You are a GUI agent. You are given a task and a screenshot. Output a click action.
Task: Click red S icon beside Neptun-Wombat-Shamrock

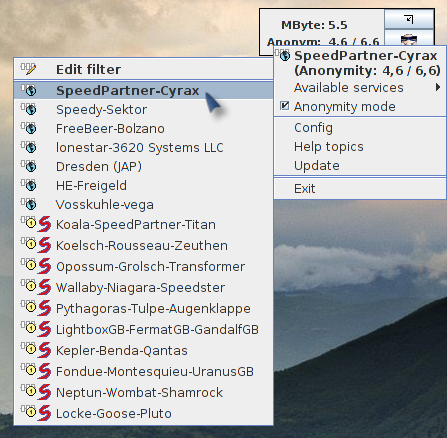(x=44, y=392)
